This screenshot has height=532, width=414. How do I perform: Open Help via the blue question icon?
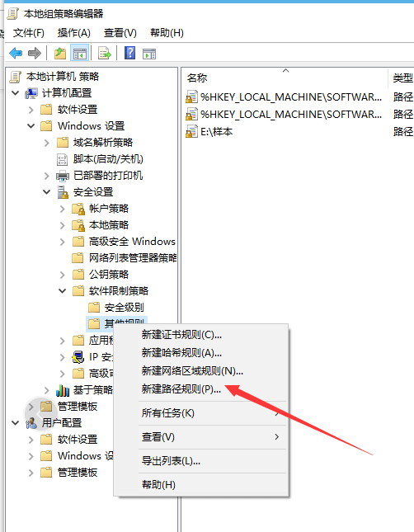pos(130,54)
